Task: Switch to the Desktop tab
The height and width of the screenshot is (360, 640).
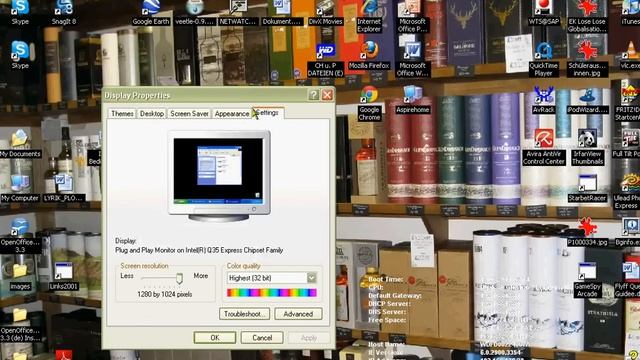Action: click(x=152, y=113)
